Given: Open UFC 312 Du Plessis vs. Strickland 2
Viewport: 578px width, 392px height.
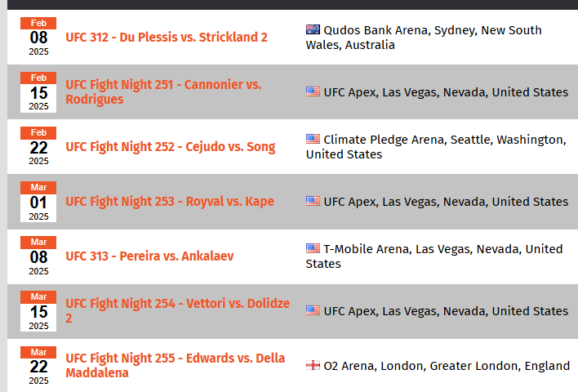Looking at the screenshot, I should click(x=167, y=38).
